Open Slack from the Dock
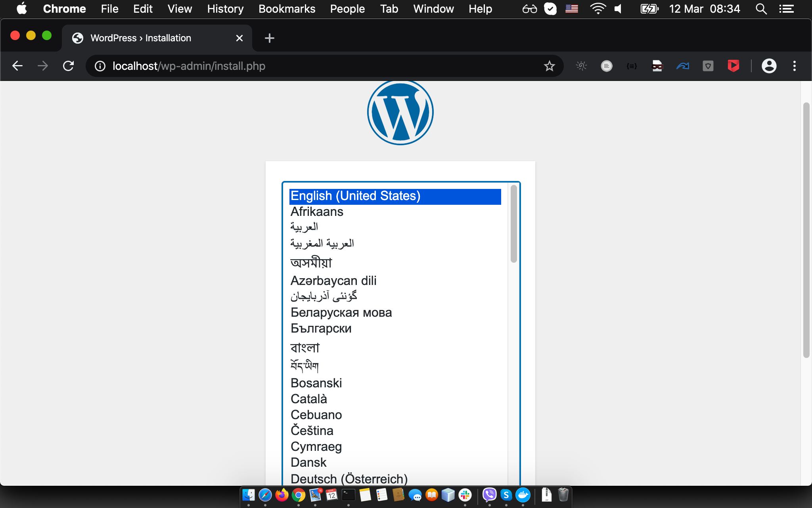Viewport: 812px width, 508px height. [465, 495]
